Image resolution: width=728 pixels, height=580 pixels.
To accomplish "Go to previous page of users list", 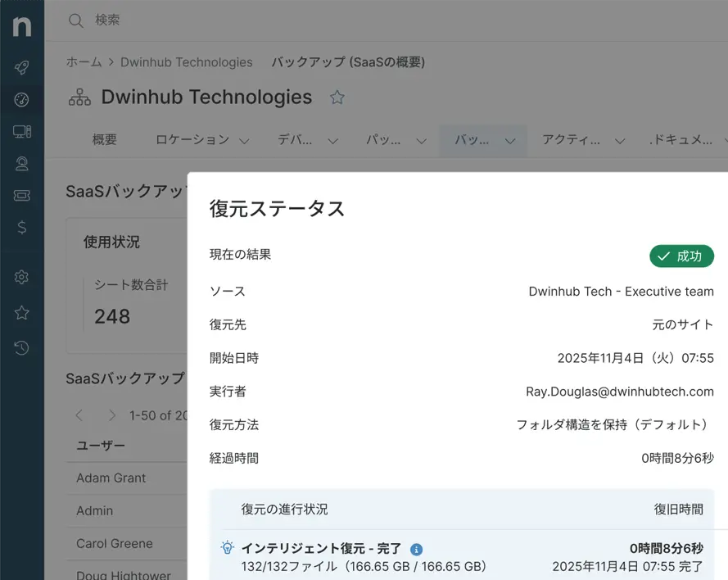I will click(79, 415).
